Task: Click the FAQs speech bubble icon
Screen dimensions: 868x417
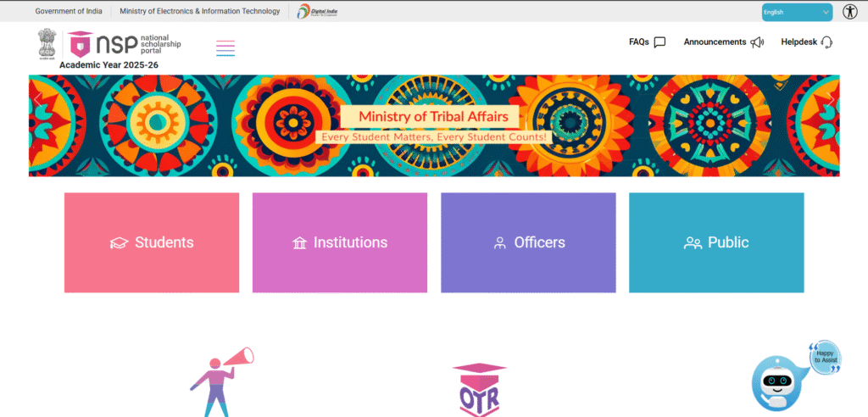Action: [x=659, y=42]
